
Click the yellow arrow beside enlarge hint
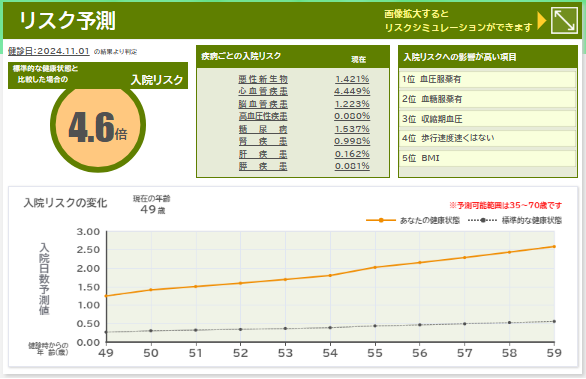pyautogui.click(x=542, y=21)
